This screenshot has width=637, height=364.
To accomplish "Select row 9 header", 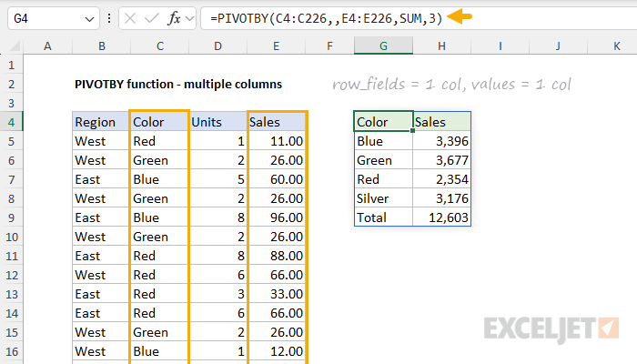I will tap(11, 217).
